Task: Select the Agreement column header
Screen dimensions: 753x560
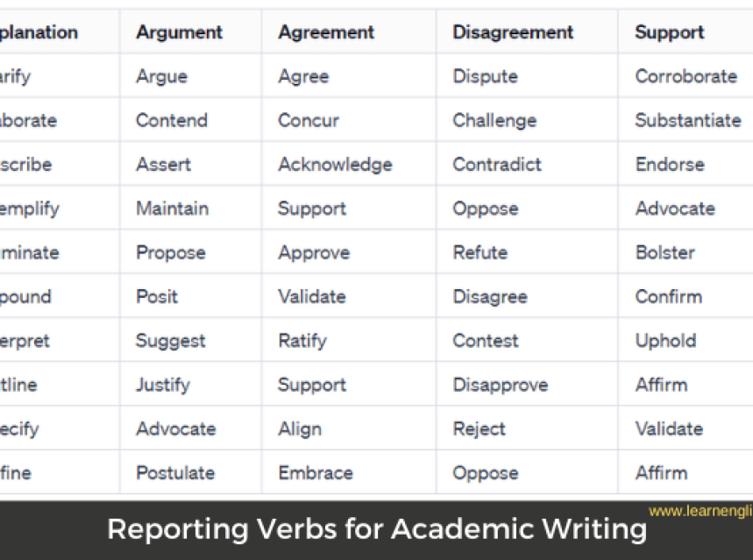Action: tap(326, 32)
